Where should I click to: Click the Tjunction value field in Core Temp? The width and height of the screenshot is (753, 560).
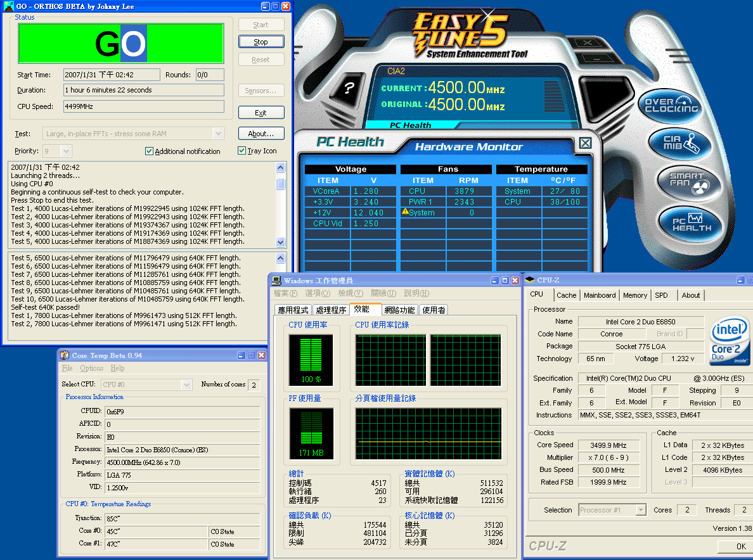183,519
